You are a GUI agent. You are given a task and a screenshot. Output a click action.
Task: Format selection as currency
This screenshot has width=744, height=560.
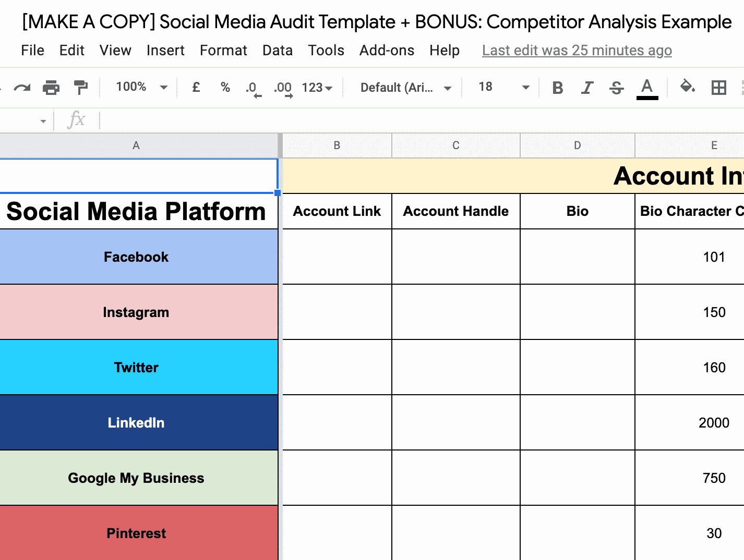196,87
